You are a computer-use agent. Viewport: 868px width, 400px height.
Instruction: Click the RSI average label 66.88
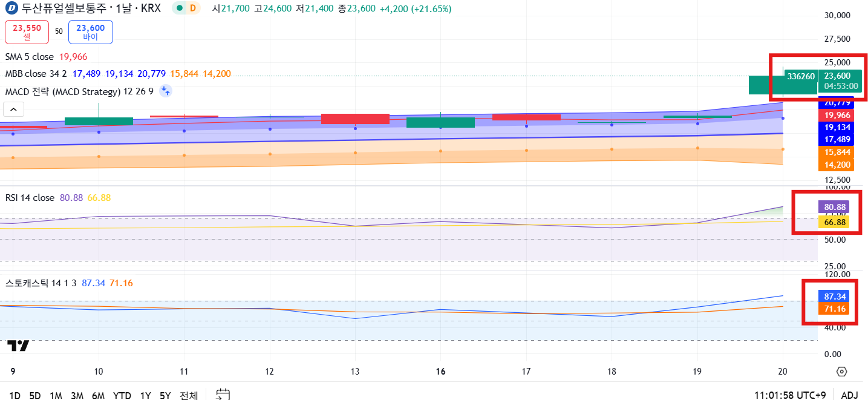pyautogui.click(x=834, y=222)
